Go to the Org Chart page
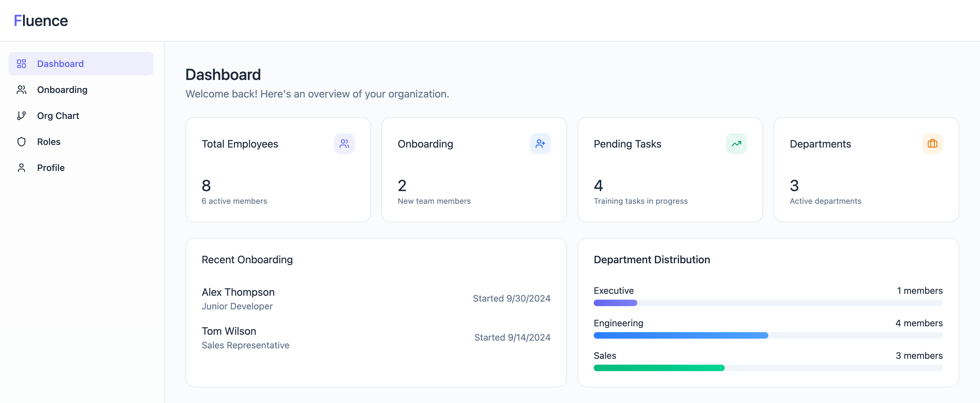980x403 pixels. pyautogui.click(x=58, y=116)
